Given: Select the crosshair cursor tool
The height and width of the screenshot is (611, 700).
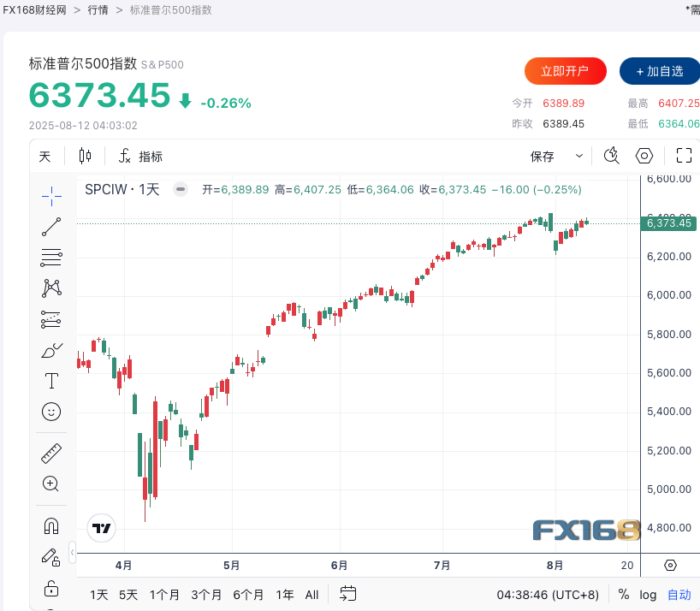Looking at the screenshot, I should tap(51, 196).
